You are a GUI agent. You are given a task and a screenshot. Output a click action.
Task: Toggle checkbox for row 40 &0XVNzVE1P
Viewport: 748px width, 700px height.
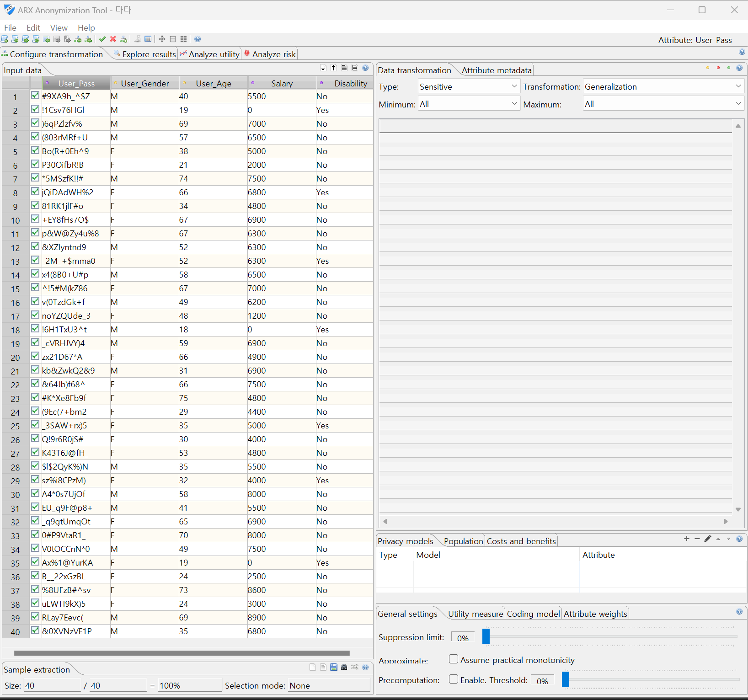(x=35, y=631)
